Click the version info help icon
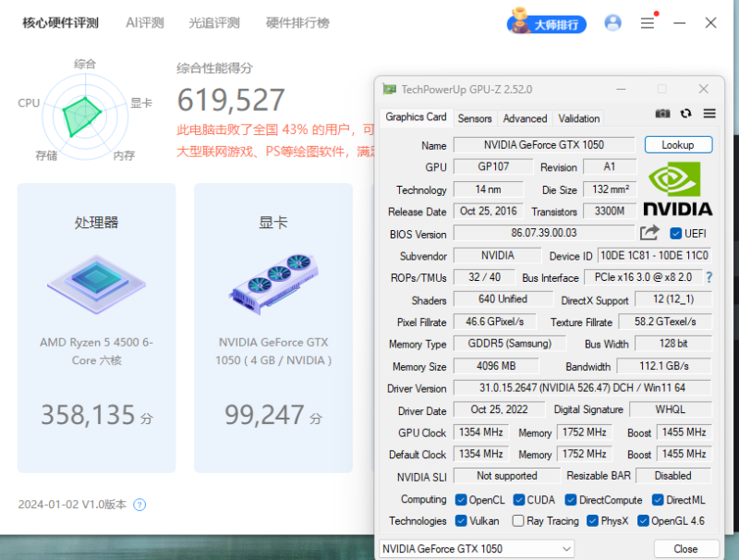739x560 pixels. pyautogui.click(x=139, y=505)
